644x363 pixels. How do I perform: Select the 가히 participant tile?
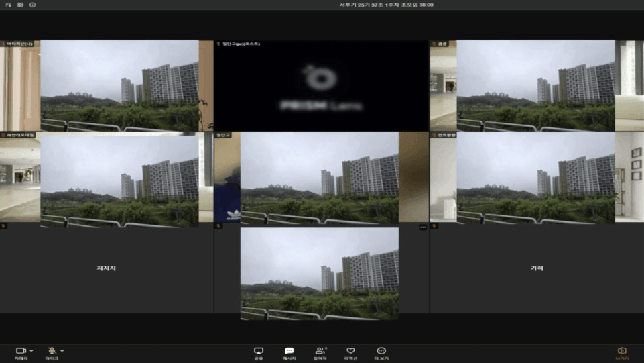click(x=537, y=268)
